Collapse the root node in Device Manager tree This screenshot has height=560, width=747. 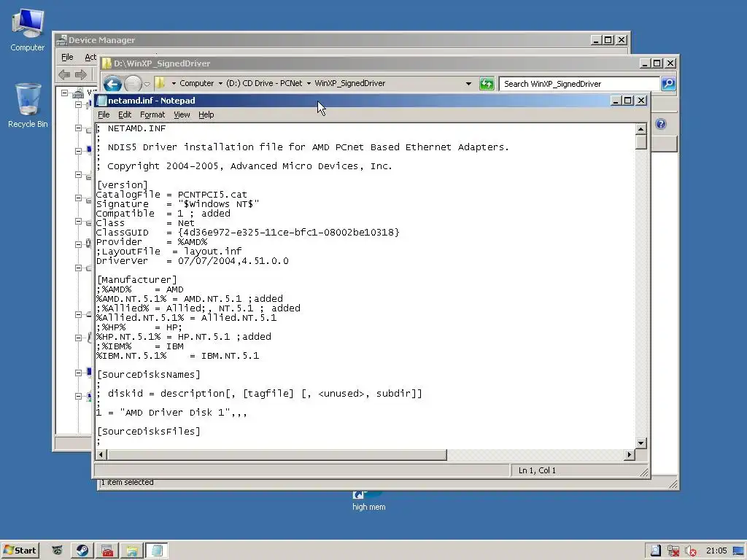pos(64,93)
